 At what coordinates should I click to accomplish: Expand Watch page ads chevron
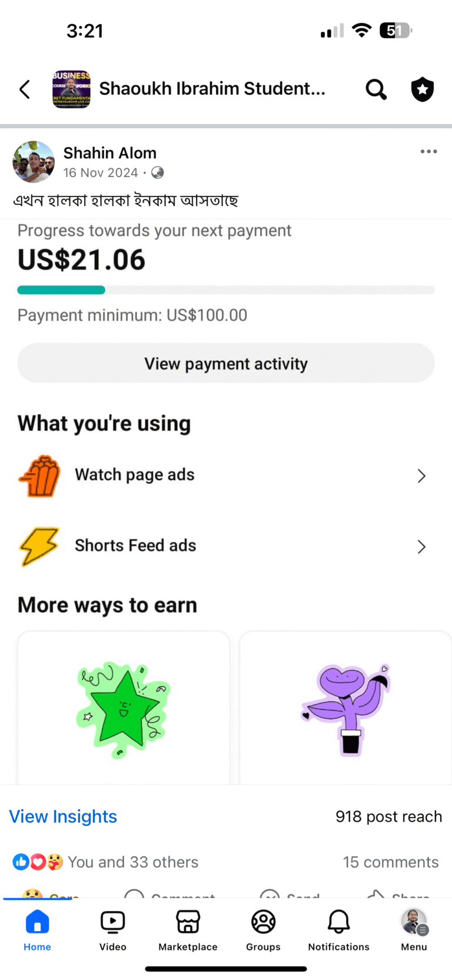coord(421,476)
